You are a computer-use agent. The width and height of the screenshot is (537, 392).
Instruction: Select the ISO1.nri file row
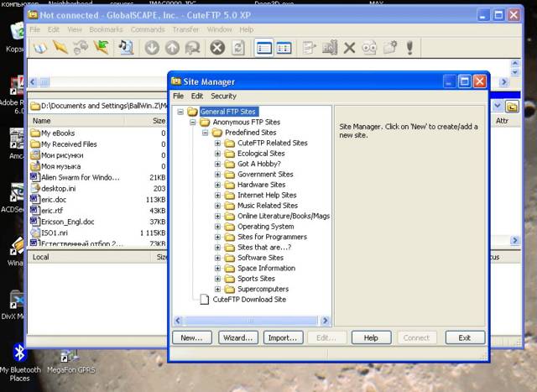click(x=97, y=233)
